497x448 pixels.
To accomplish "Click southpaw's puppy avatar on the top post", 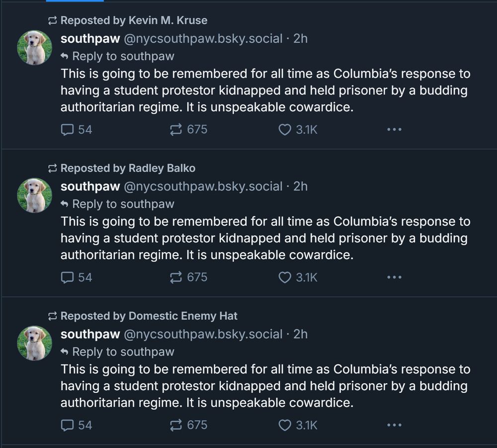I will click(x=34, y=48).
